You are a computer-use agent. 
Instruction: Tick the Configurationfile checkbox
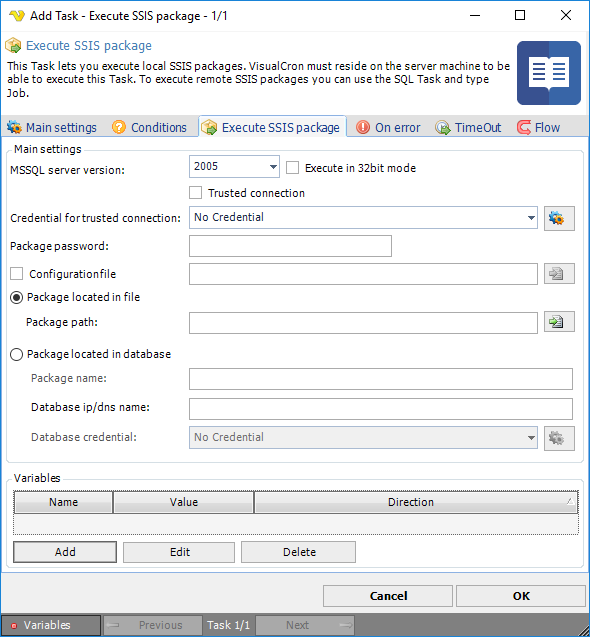[x=17, y=273]
